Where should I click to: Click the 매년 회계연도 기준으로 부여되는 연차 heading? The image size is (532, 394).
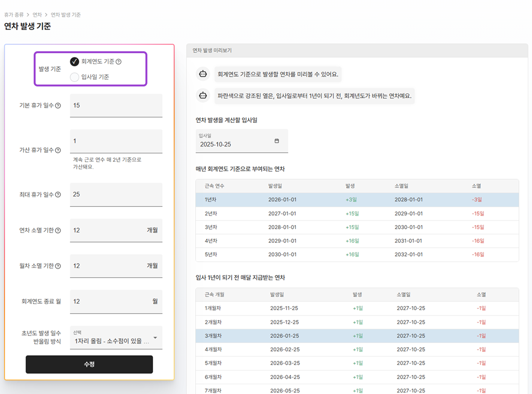point(240,169)
